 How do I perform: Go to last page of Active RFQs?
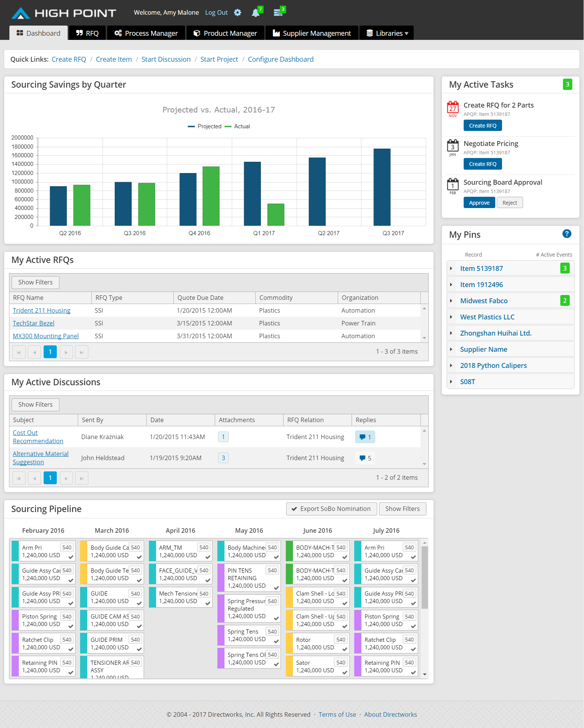[82, 352]
